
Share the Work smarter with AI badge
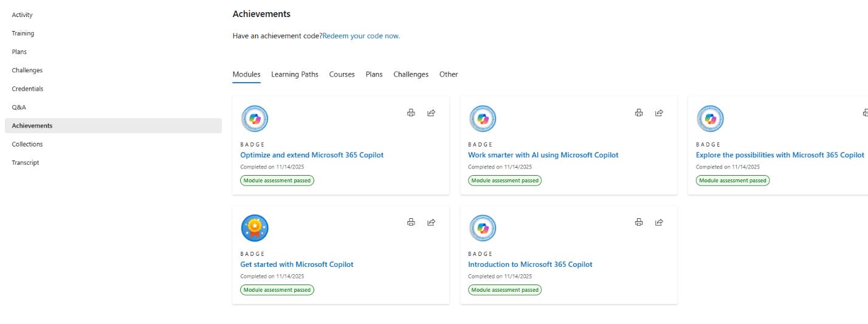click(x=659, y=112)
